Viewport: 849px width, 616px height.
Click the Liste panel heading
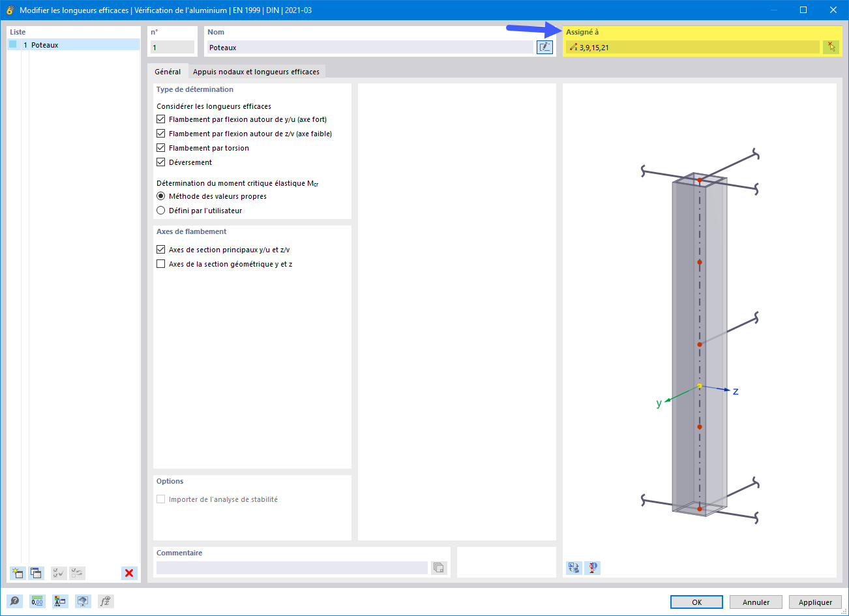click(18, 32)
